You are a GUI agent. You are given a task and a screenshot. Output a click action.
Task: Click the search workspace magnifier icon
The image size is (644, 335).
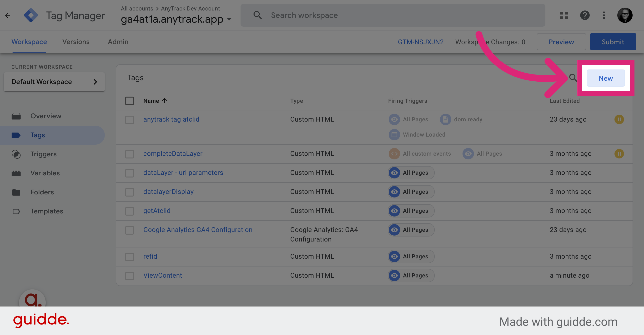[257, 15]
